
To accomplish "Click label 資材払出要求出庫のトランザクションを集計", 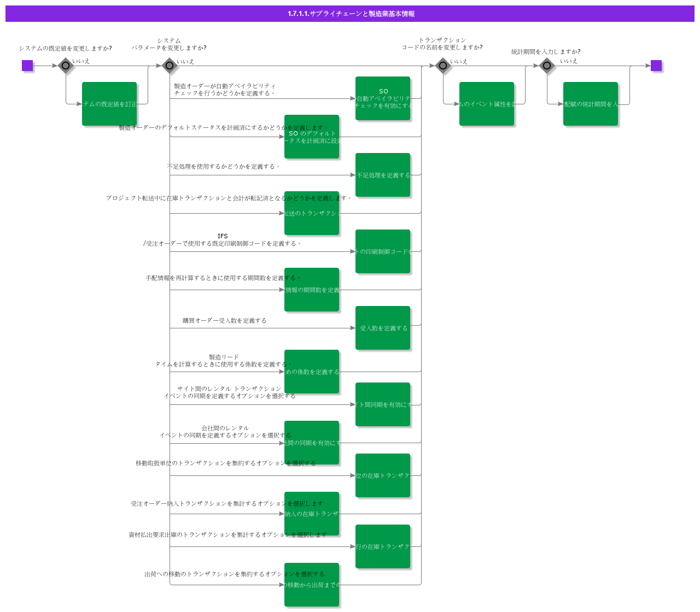I will [228, 534].
